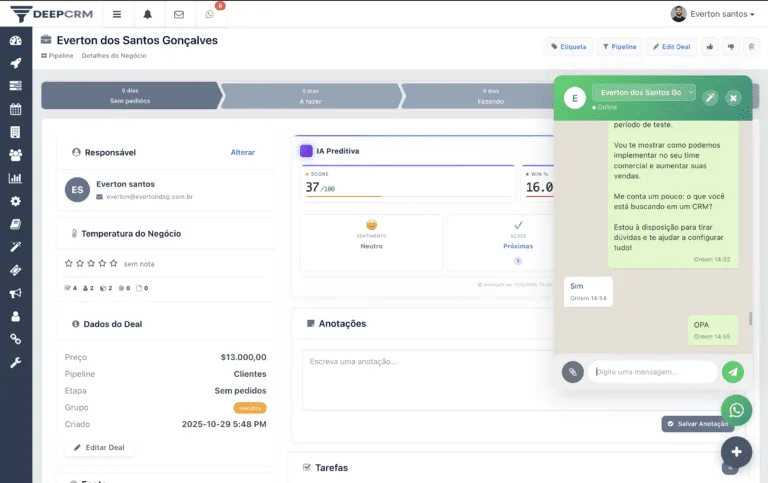Open the stacked list sidebar icon
Screen dimensions: 768x483
16,86
